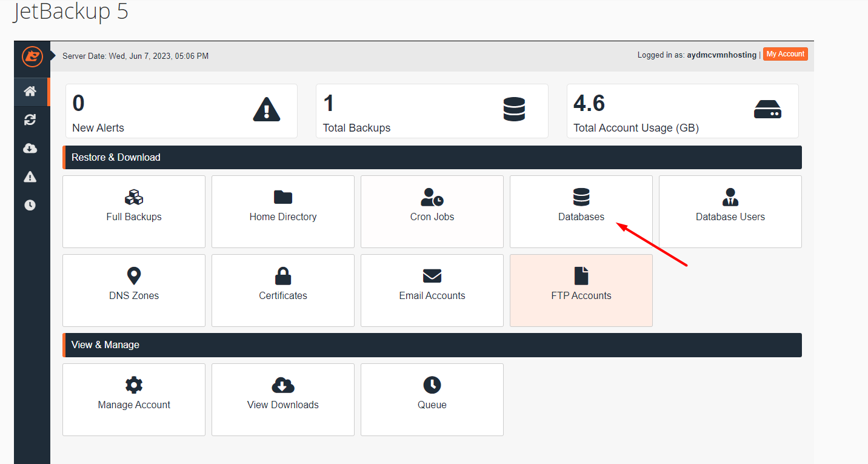Viewport: 868px width, 464px height.
Task: Open the Certificates tile
Action: [283, 290]
